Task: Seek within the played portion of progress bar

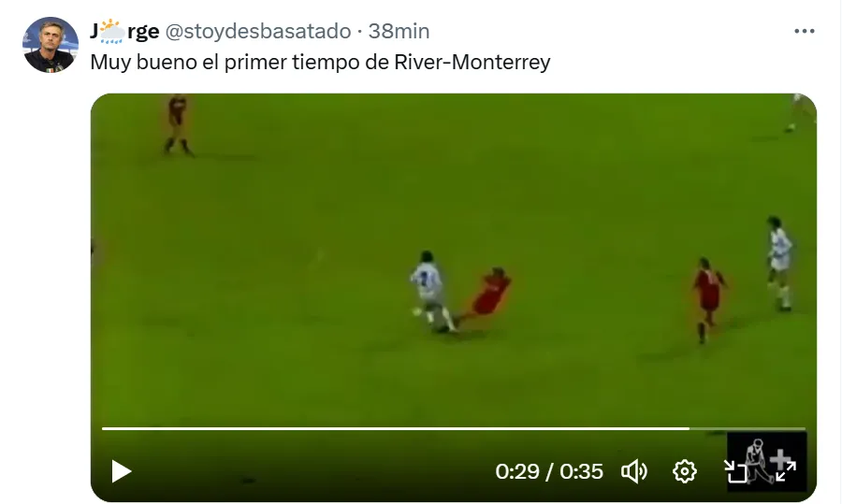Action: [x=395, y=428]
